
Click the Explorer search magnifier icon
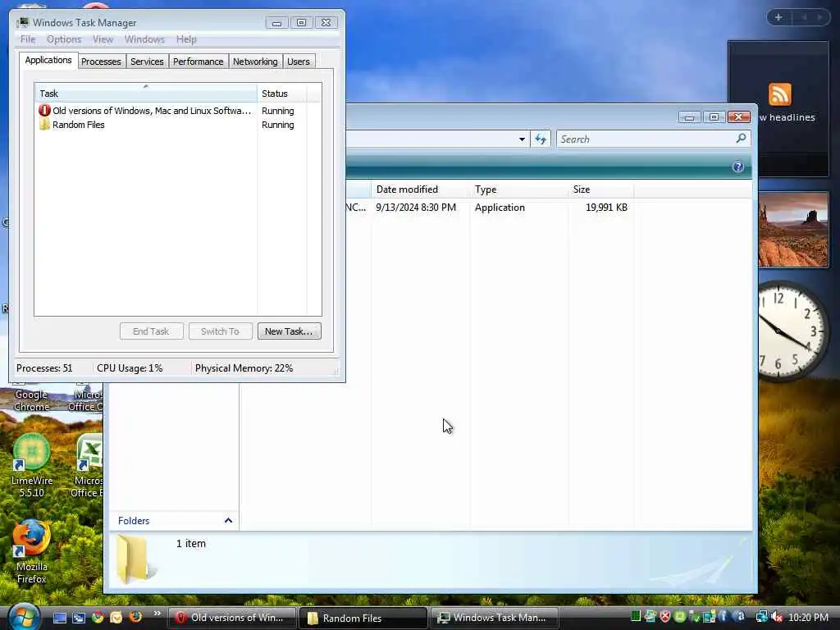pos(742,139)
